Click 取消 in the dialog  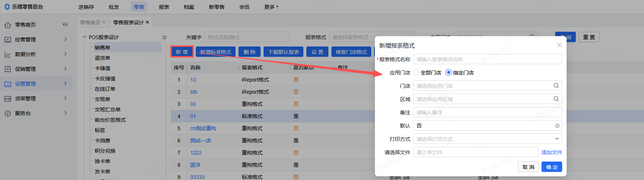click(528, 167)
